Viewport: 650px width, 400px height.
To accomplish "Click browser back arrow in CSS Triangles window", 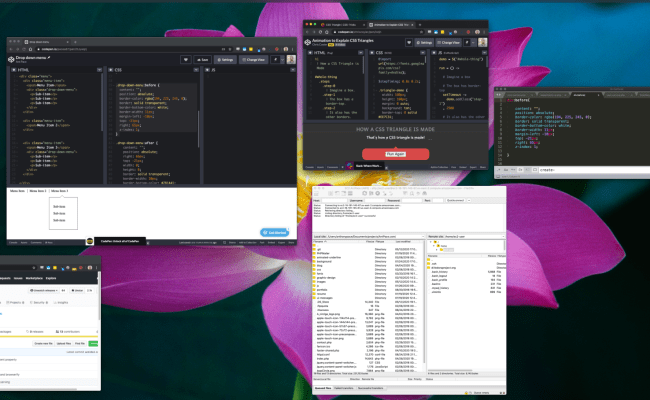I will [x=307, y=32].
